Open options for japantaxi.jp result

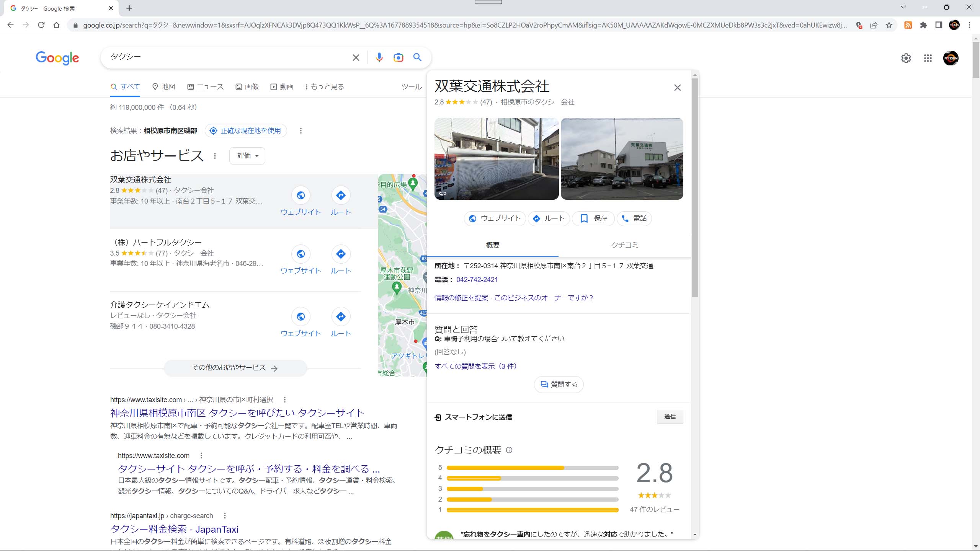pyautogui.click(x=225, y=515)
